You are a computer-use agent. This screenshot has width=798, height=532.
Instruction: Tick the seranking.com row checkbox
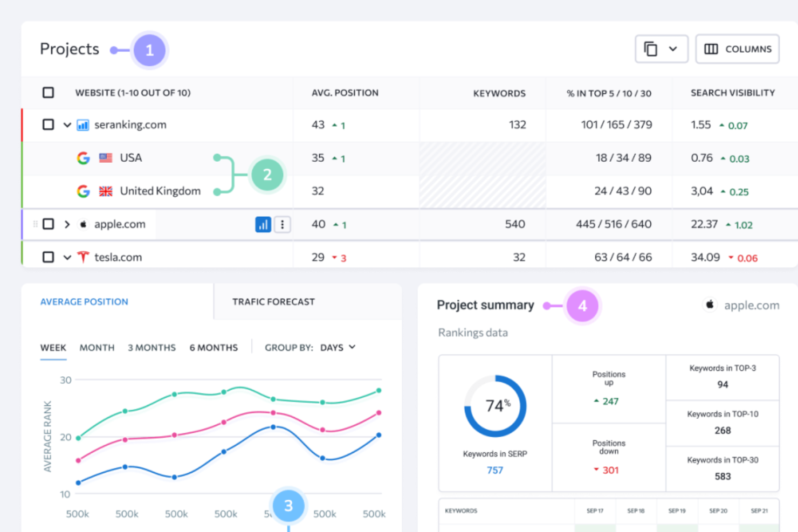[49, 125]
